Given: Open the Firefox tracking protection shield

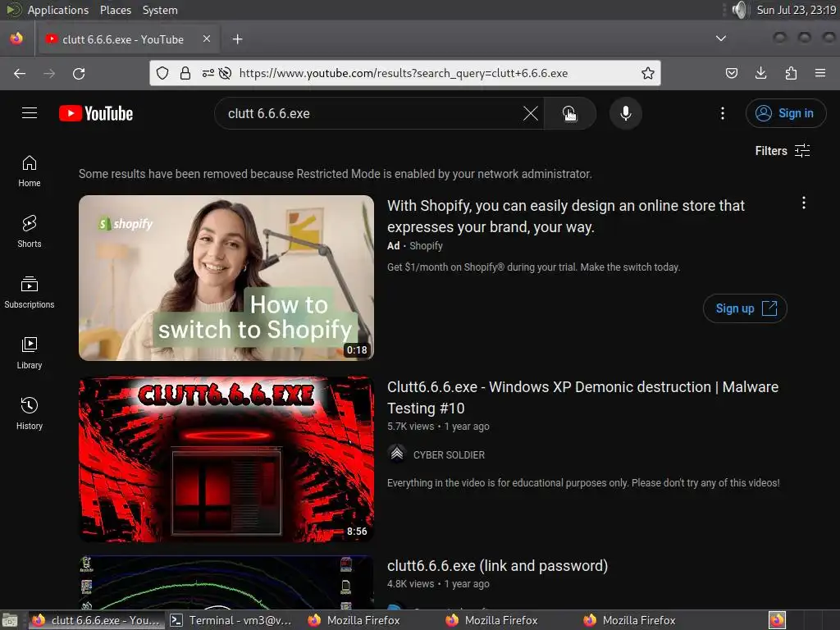Looking at the screenshot, I should 162,73.
